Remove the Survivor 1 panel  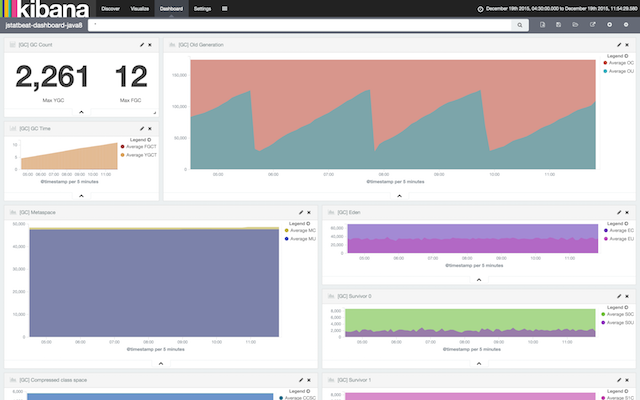click(x=627, y=380)
